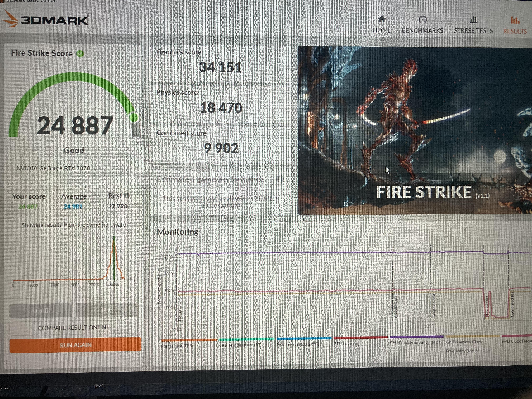
Task: Click the SAVE button
Action: pyautogui.click(x=106, y=310)
